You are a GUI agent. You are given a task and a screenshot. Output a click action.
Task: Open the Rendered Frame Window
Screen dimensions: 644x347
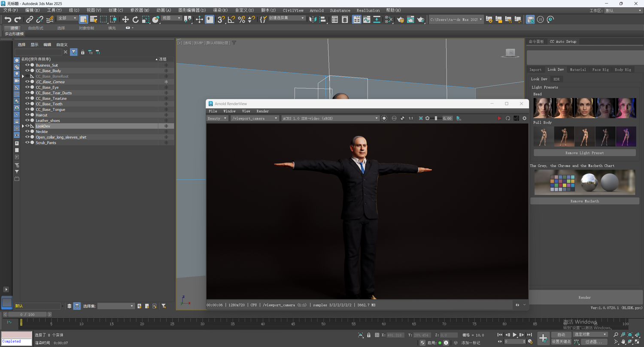[x=410, y=19]
